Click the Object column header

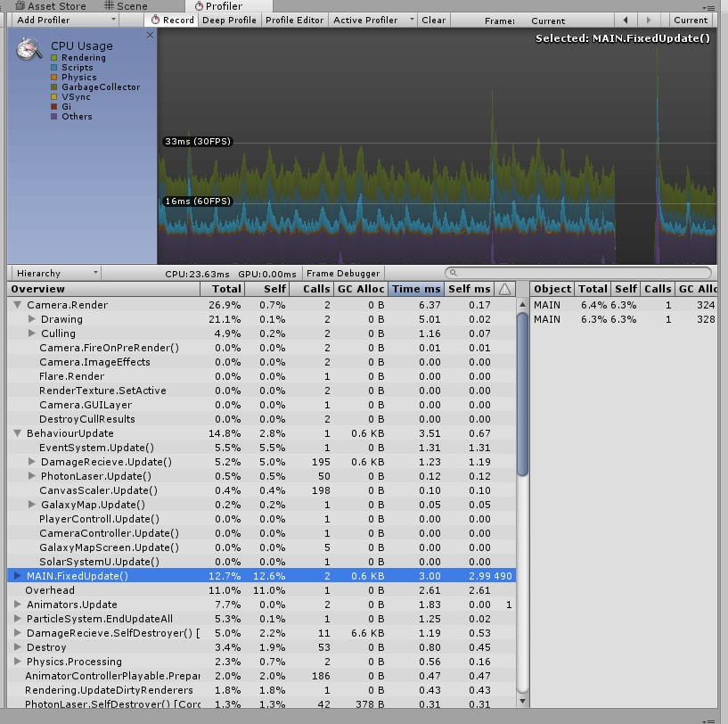click(x=552, y=289)
